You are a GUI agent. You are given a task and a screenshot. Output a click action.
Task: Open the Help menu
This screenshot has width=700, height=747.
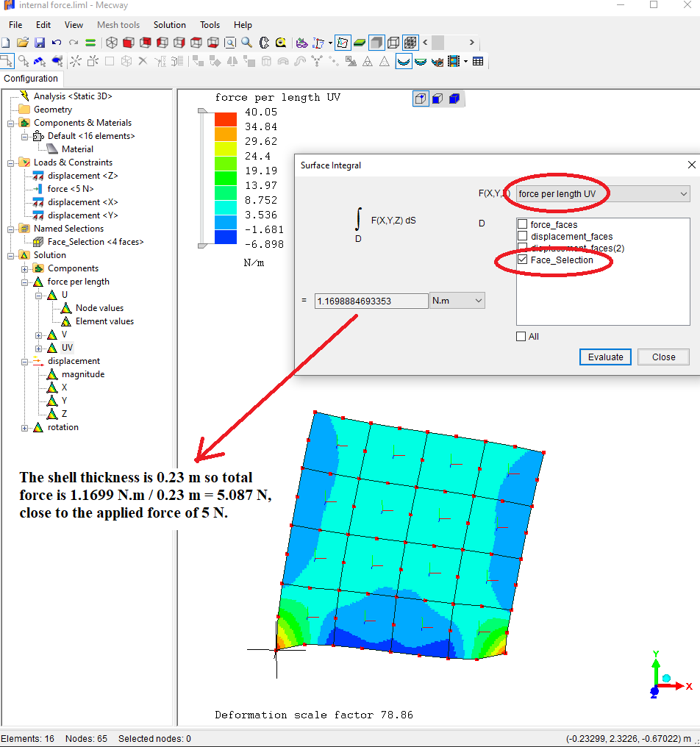[x=243, y=25]
